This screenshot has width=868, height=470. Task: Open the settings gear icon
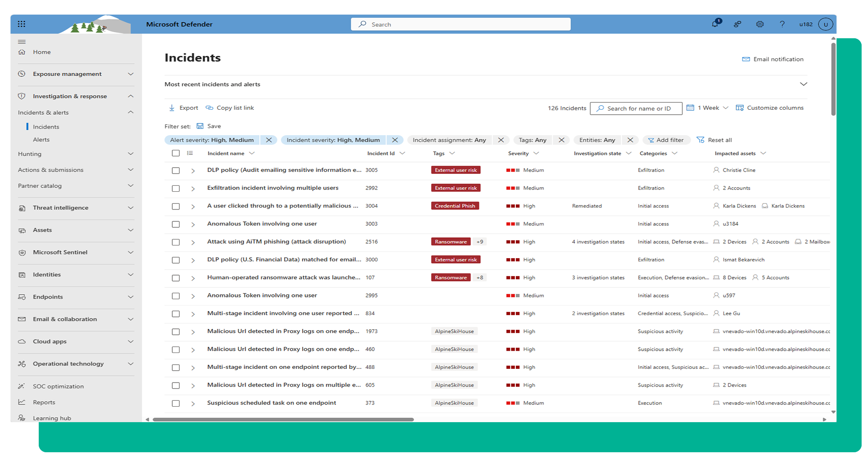(760, 24)
